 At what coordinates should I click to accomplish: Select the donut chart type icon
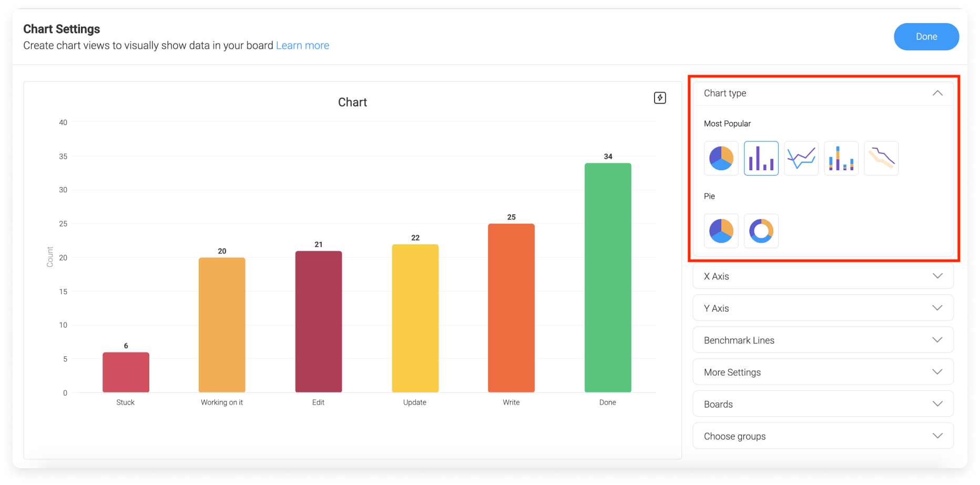[761, 231]
